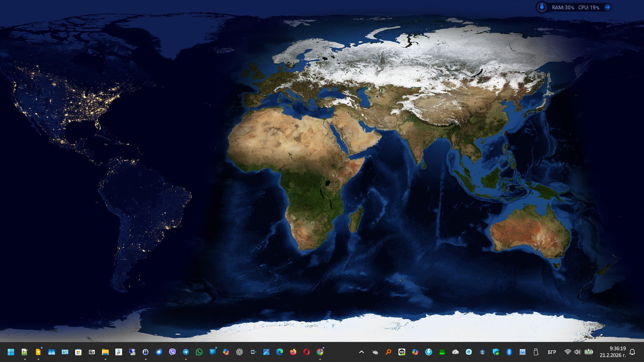Open the Viber app
This screenshot has width=644, height=362.
tap(172, 352)
